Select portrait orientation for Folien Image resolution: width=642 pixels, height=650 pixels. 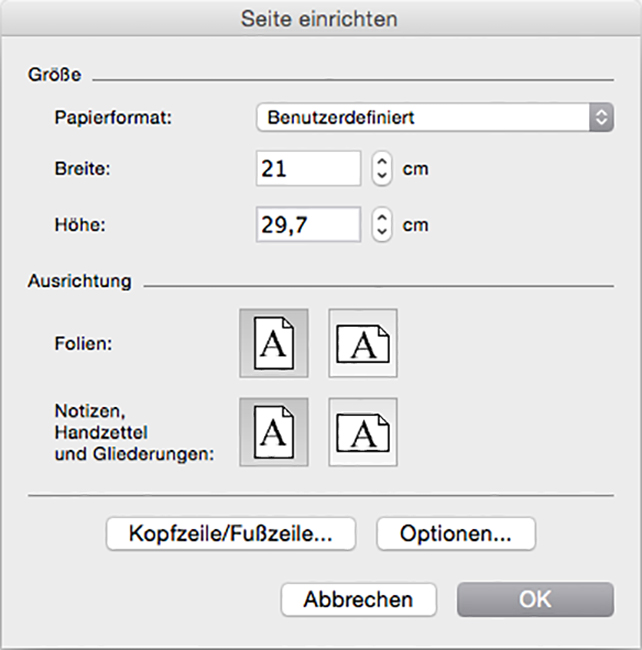click(x=274, y=343)
